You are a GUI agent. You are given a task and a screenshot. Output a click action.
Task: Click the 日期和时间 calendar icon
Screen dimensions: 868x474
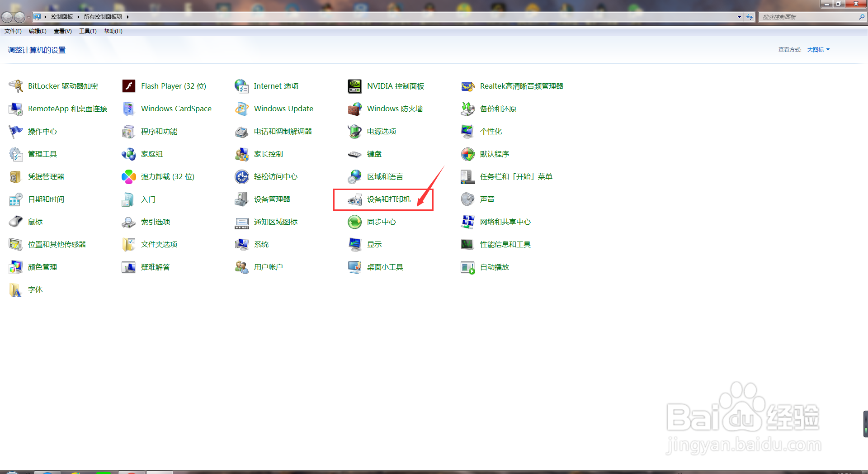tap(16, 199)
